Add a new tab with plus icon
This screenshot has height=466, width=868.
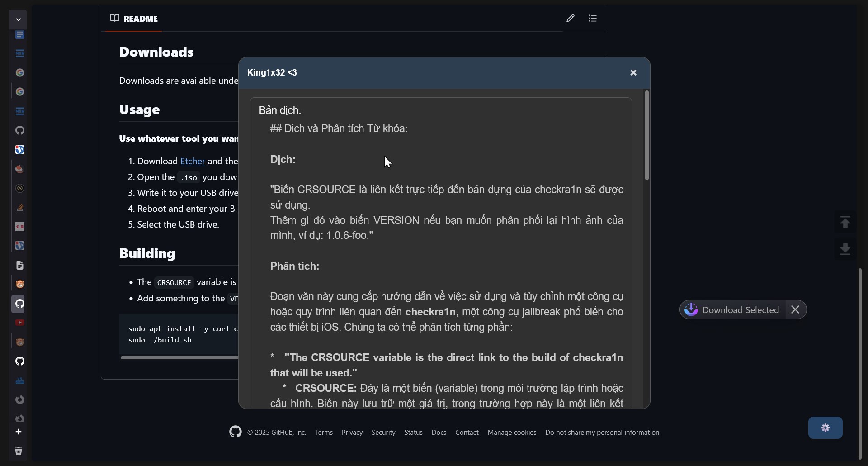(19, 432)
